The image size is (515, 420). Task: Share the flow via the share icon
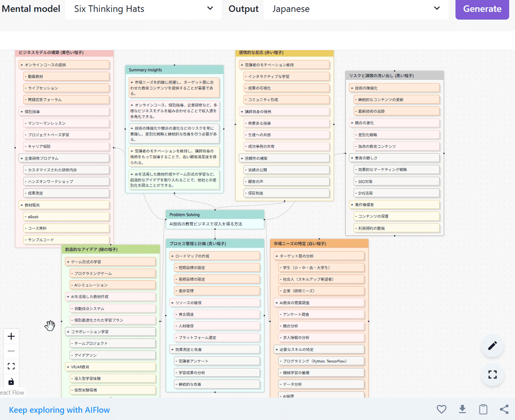[x=503, y=409]
